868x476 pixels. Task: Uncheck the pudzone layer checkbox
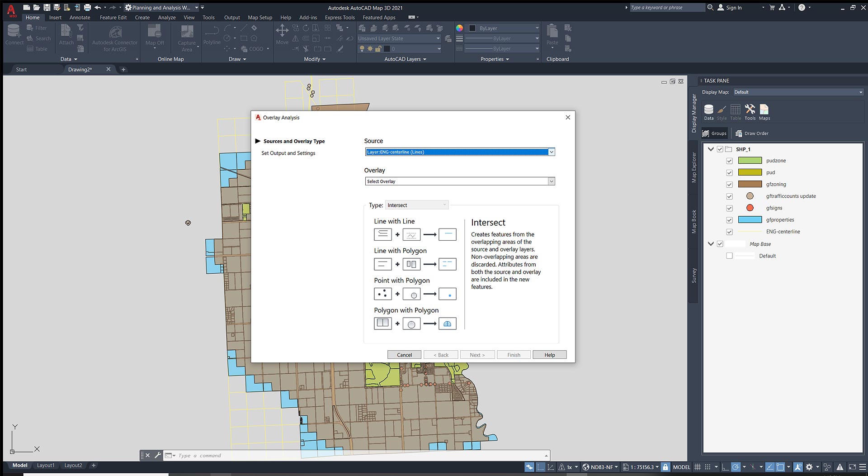729,161
